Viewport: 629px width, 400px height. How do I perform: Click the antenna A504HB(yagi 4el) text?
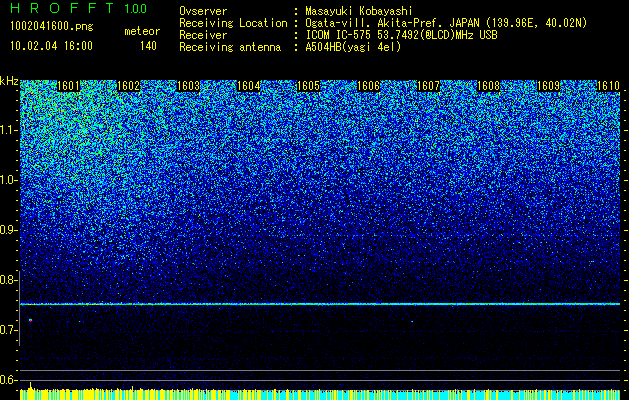(x=353, y=47)
